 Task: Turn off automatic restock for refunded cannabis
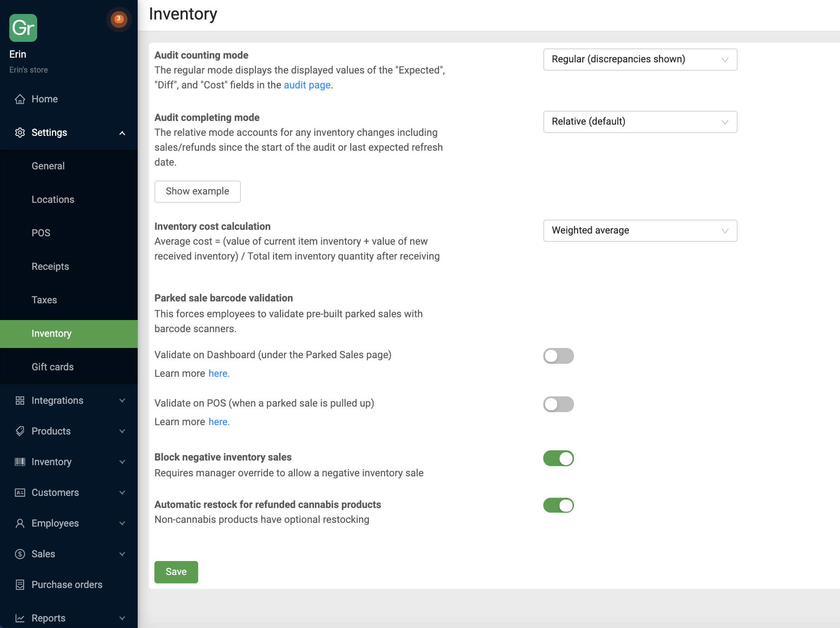point(558,505)
